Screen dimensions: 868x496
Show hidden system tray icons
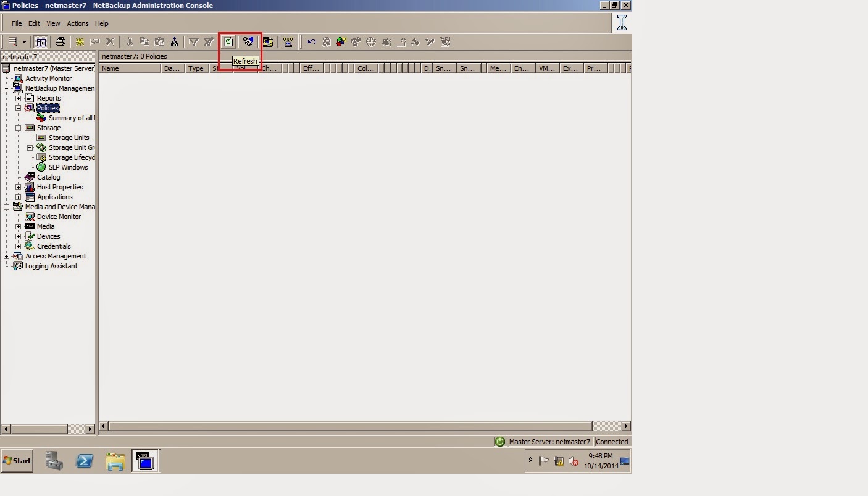[530, 460]
